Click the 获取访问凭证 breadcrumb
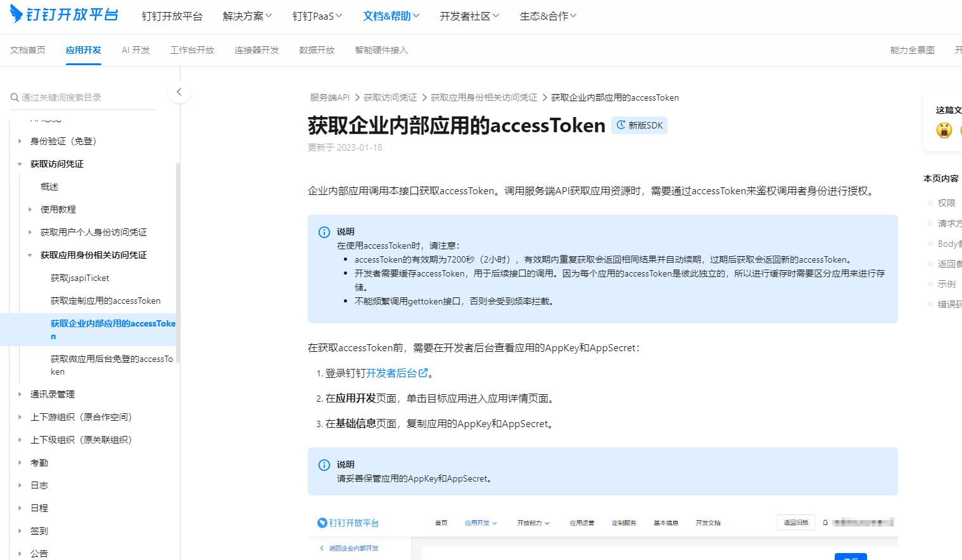962x560 pixels. coord(390,97)
